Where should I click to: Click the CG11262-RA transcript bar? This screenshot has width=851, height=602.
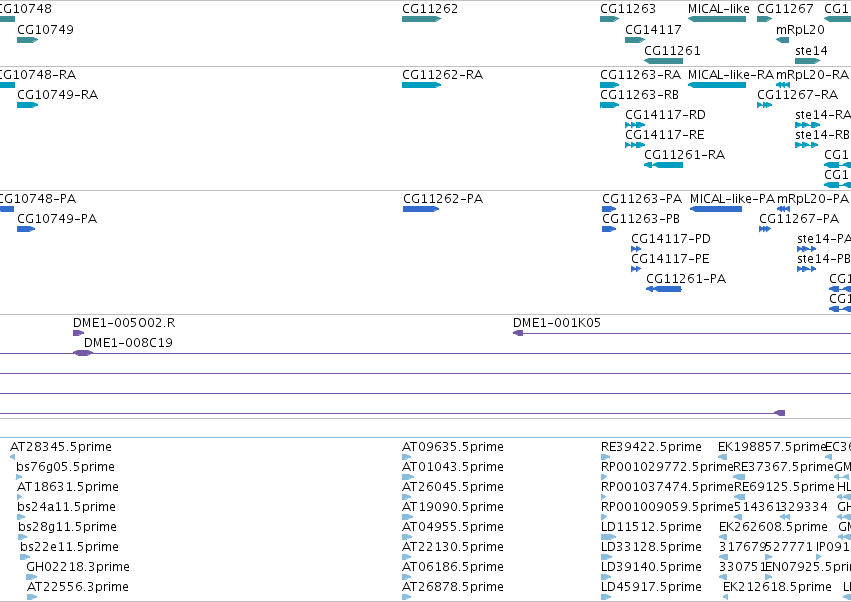click(421, 85)
